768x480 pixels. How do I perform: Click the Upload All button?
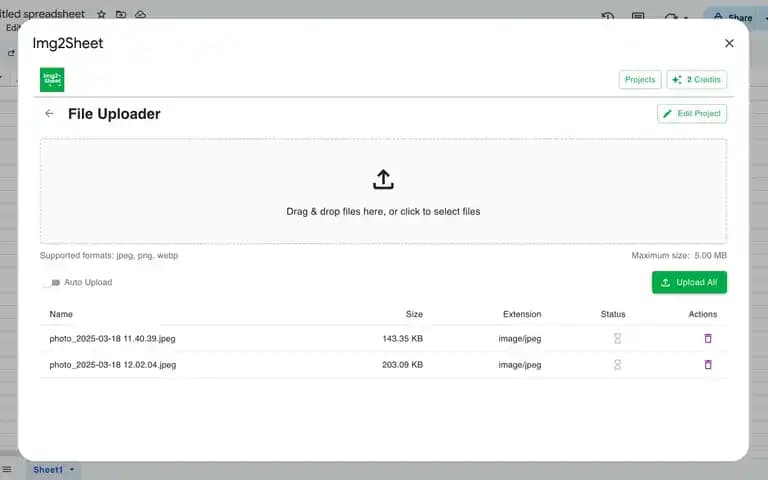pyautogui.click(x=689, y=283)
